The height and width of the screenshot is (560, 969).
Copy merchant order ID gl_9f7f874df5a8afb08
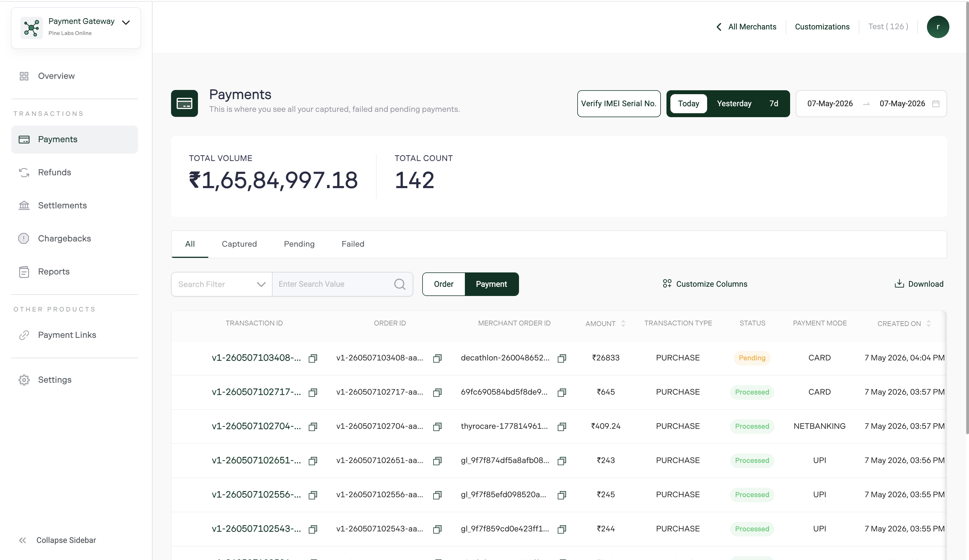click(x=562, y=461)
